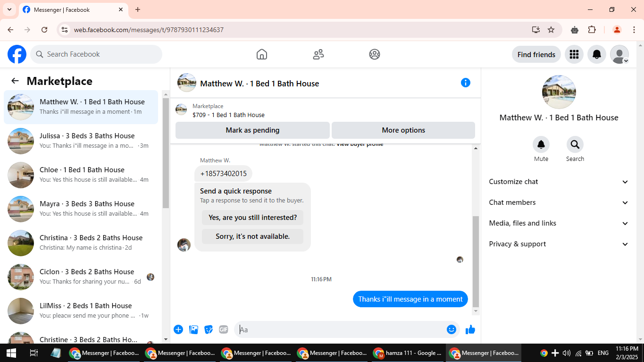Click the plus icon for more actions

pyautogui.click(x=178, y=329)
